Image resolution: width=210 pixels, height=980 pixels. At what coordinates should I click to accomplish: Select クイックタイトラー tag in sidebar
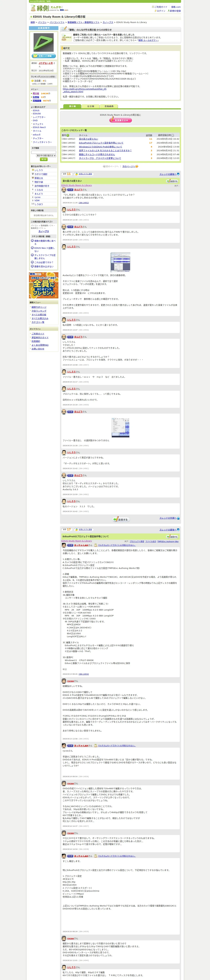pos(42,142)
